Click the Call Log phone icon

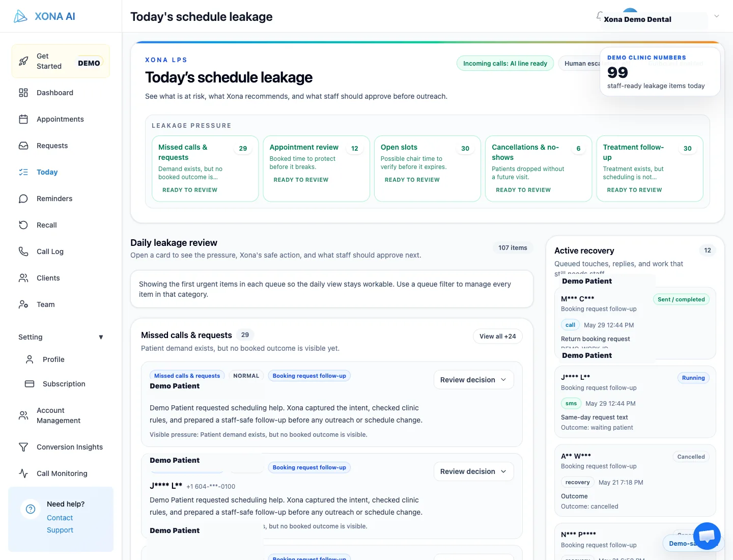[x=23, y=251]
